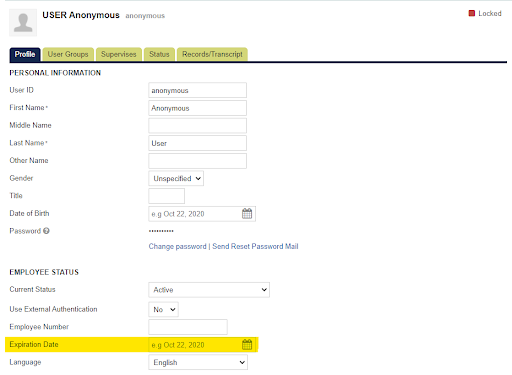Screen dimensions: 512x375
Task: Switch to the Profile tab
Action: pyautogui.click(x=25, y=54)
